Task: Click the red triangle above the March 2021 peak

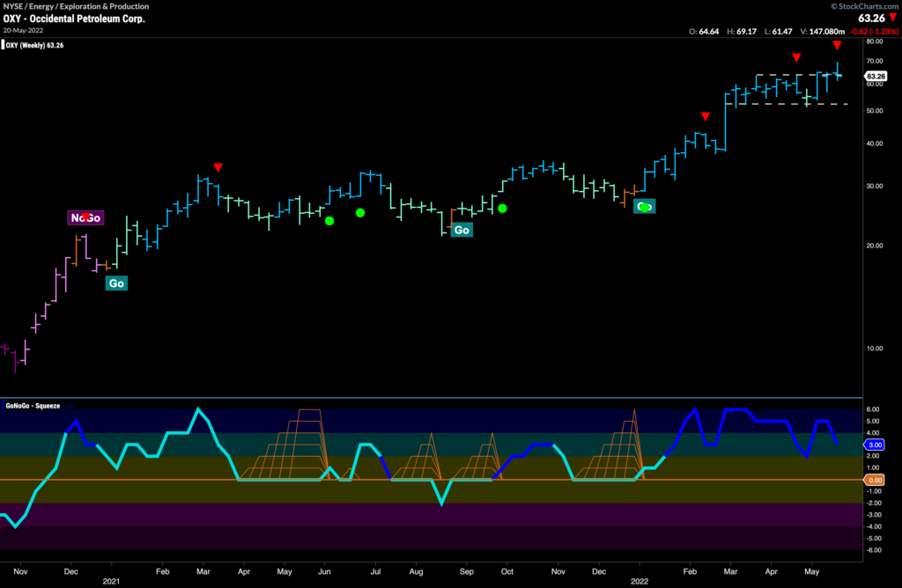Action: click(218, 167)
